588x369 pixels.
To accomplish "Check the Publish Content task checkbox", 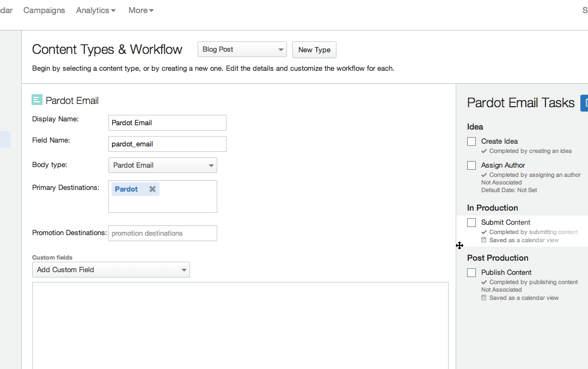I will (x=471, y=273).
